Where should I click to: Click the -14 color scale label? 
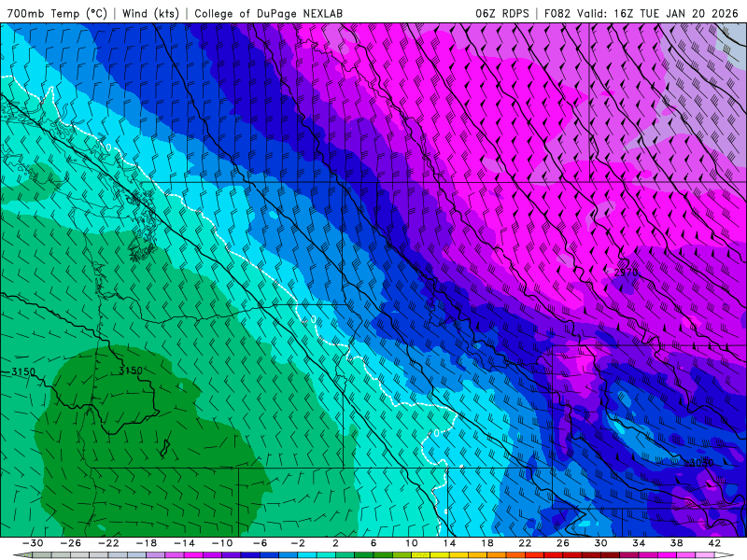184,543
